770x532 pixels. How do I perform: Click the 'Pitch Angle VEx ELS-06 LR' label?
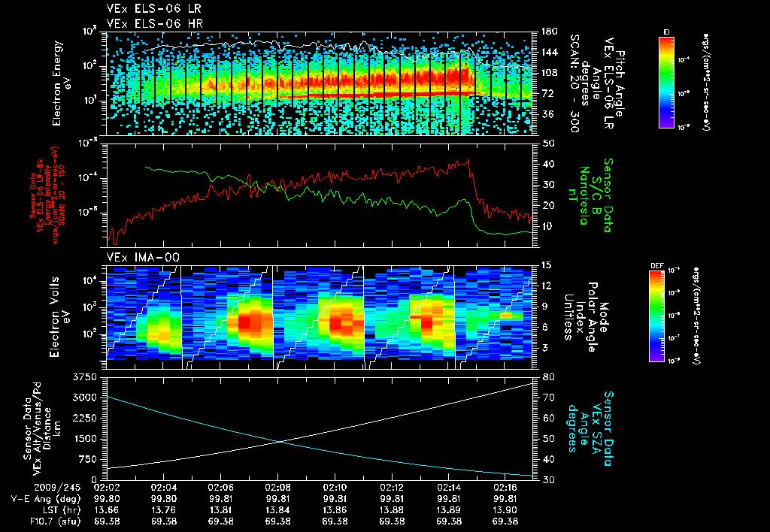pyautogui.click(x=614, y=84)
